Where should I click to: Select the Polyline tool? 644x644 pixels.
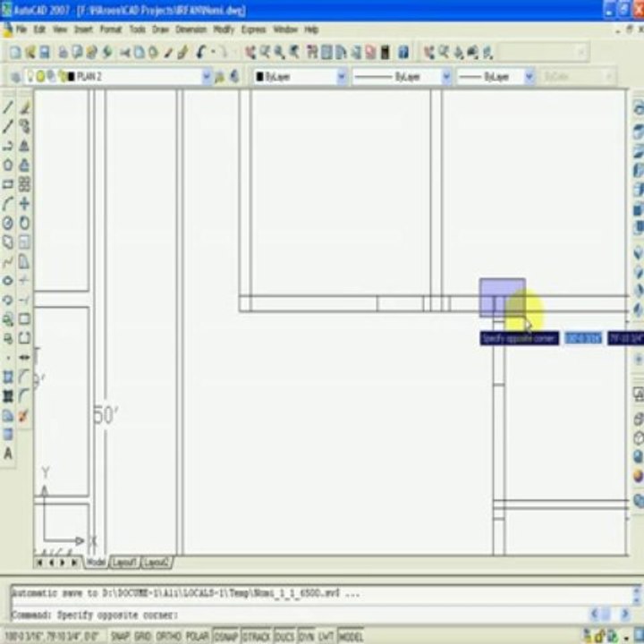tap(8, 146)
